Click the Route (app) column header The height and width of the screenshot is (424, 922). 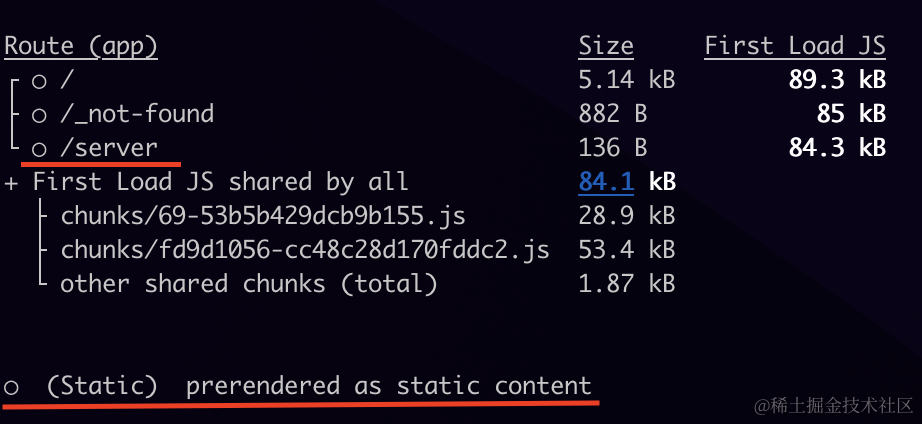pyautogui.click(x=81, y=46)
